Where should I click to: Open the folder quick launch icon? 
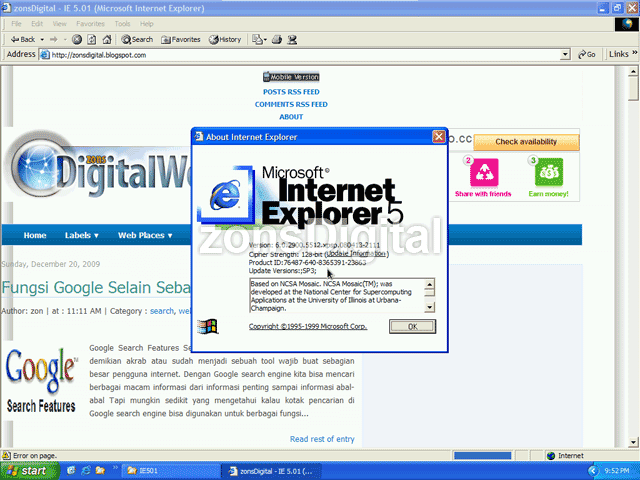[100, 471]
